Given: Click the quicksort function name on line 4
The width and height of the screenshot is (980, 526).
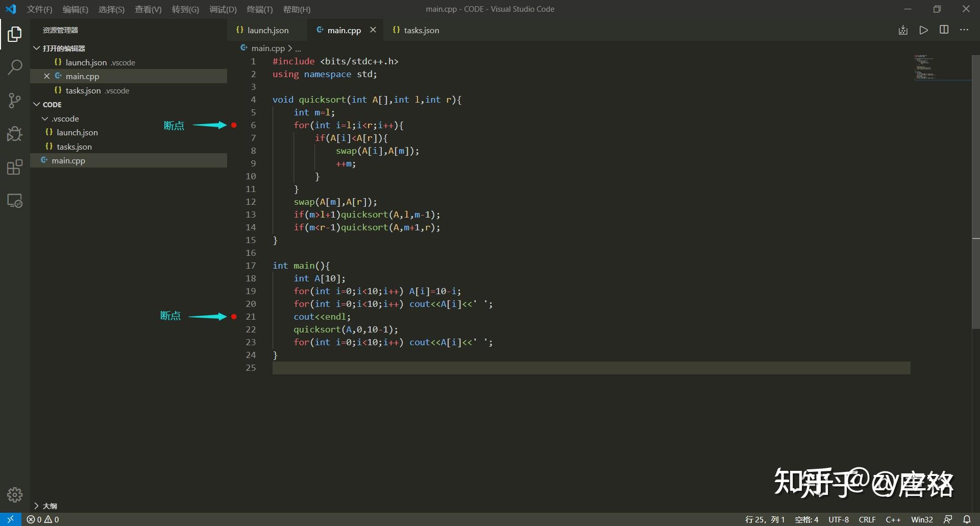Looking at the screenshot, I should pyautogui.click(x=322, y=100).
